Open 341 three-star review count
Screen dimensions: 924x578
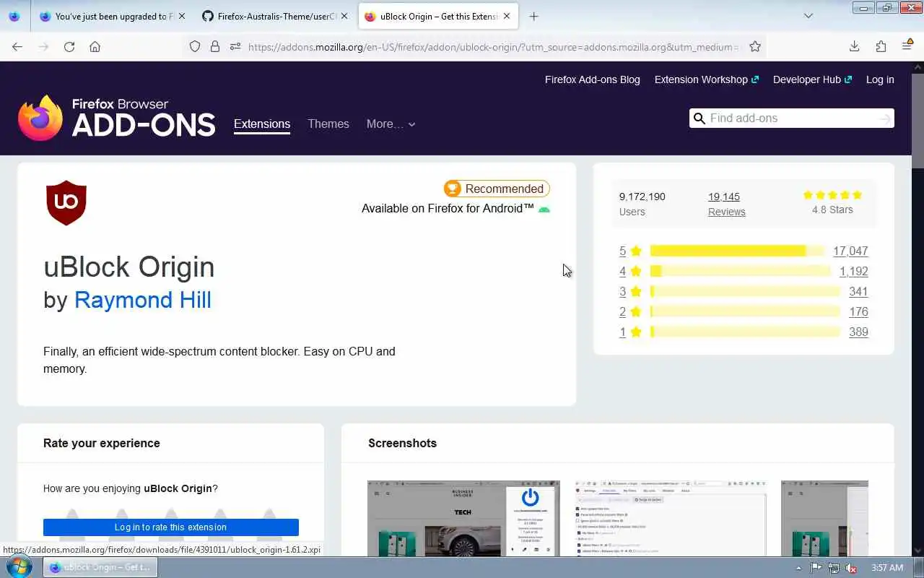click(x=858, y=291)
